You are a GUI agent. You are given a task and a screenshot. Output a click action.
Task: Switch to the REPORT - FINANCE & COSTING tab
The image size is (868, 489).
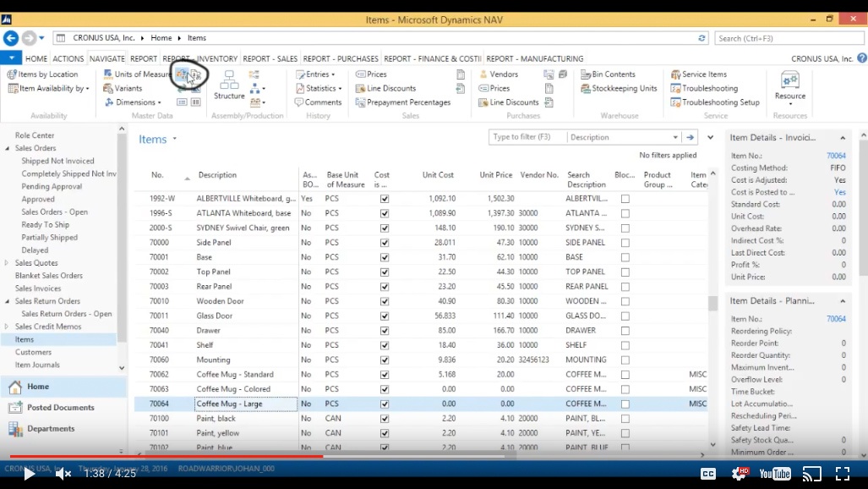[433, 58]
